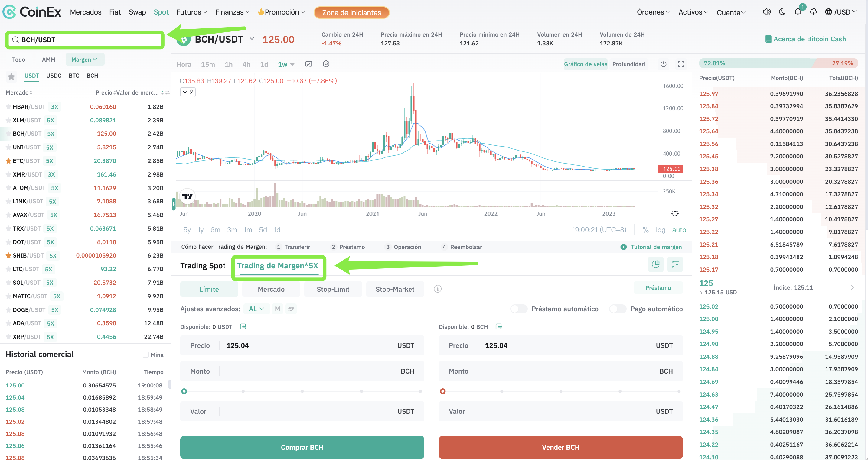Switch to the Profundidad chart tab
Viewport: 868px width, 460px height.
[628, 64]
